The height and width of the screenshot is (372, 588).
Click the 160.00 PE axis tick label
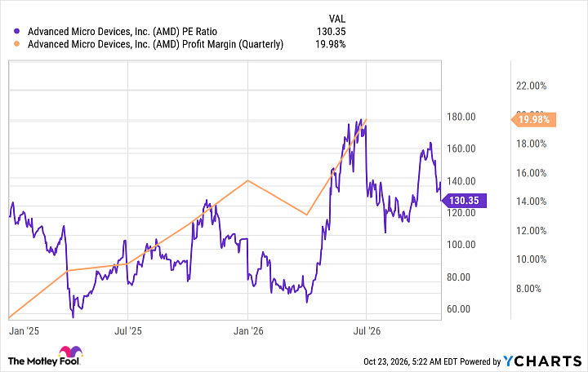coord(461,148)
